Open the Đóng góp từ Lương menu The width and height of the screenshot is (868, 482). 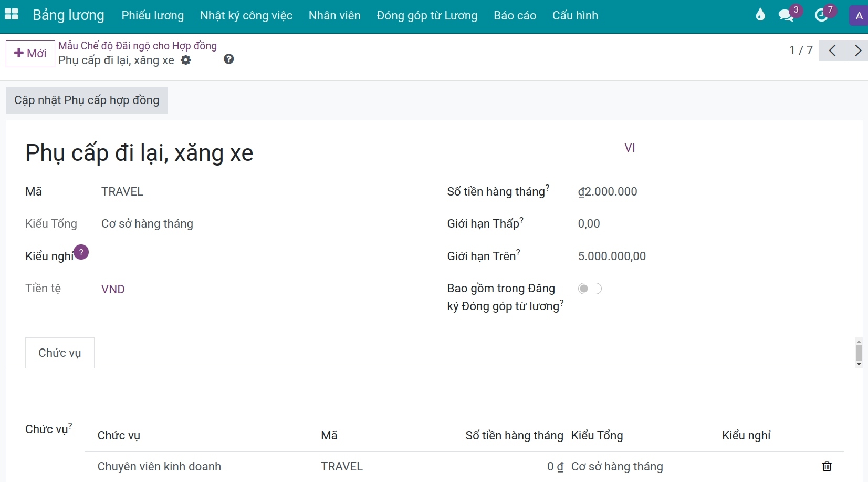[427, 15]
